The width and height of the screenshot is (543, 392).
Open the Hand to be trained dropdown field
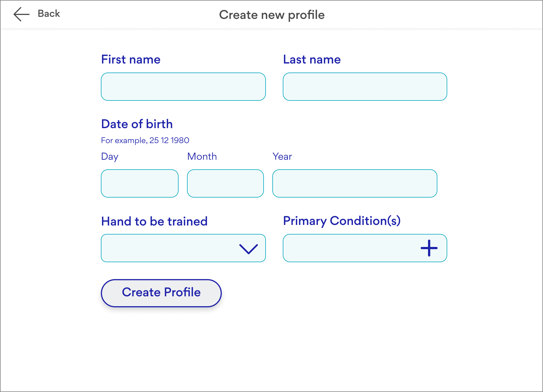(170, 248)
